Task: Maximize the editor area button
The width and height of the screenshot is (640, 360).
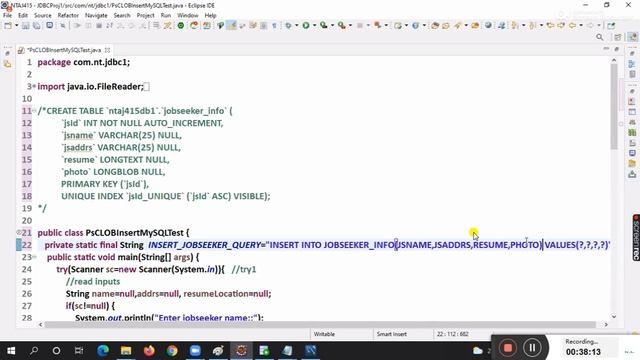Action: 617,49
